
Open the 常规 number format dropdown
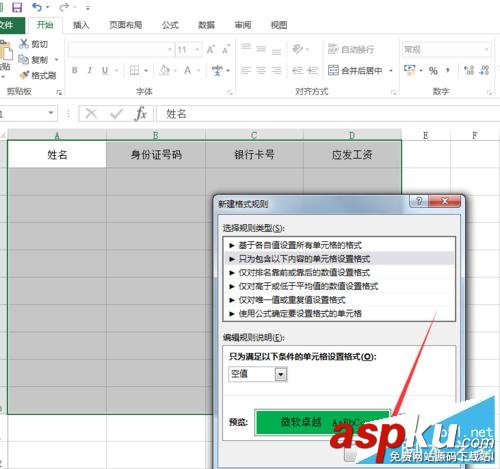[x=486, y=50]
